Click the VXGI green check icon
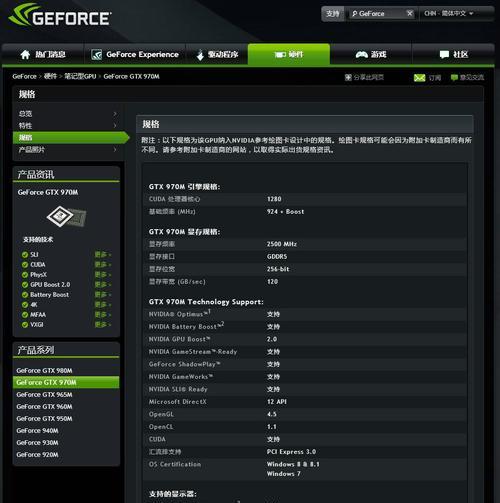The image size is (500, 503). (25, 325)
